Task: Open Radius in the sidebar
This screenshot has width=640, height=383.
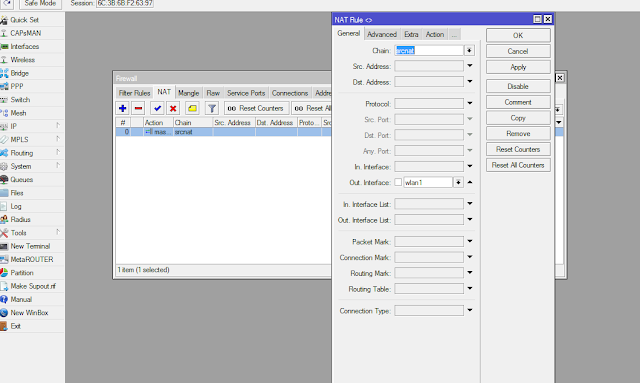Action: (20, 219)
